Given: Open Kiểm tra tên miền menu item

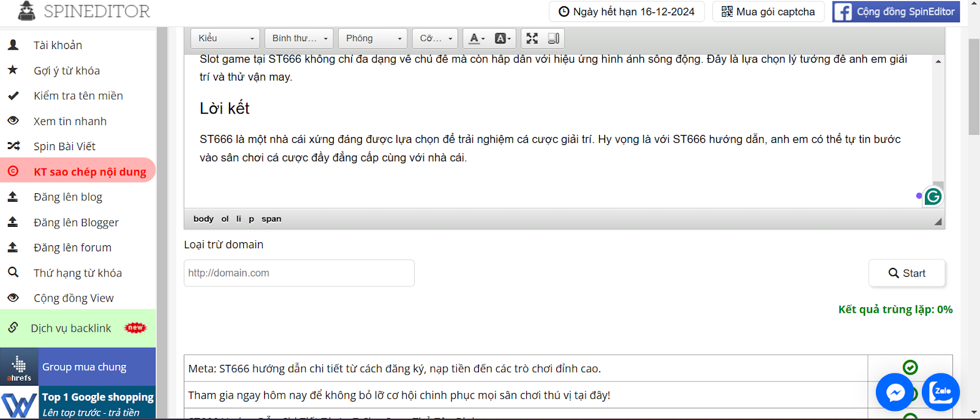Looking at the screenshot, I should (x=78, y=96).
